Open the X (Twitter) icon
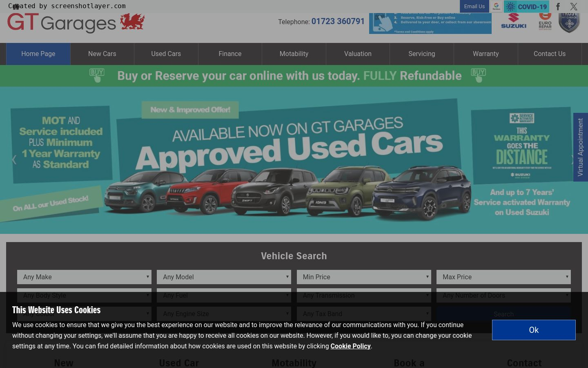The width and height of the screenshot is (588, 368). [x=574, y=7]
